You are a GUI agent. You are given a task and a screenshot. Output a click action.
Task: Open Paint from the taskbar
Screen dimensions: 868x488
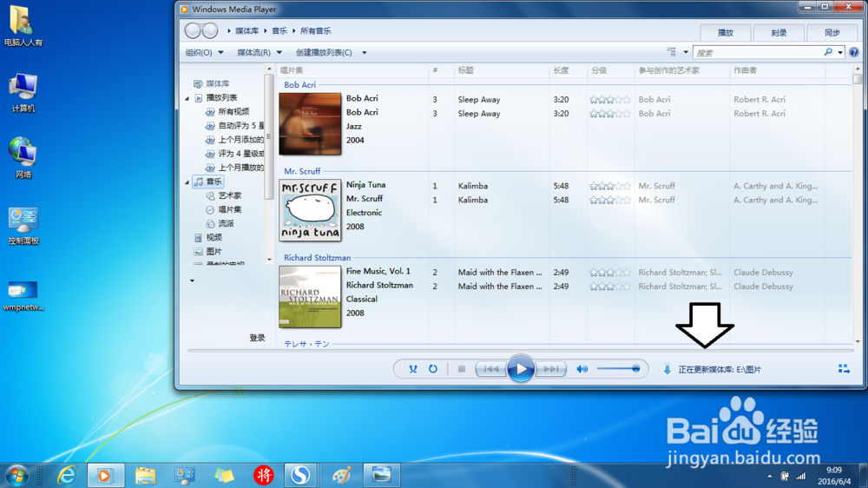(342, 475)
